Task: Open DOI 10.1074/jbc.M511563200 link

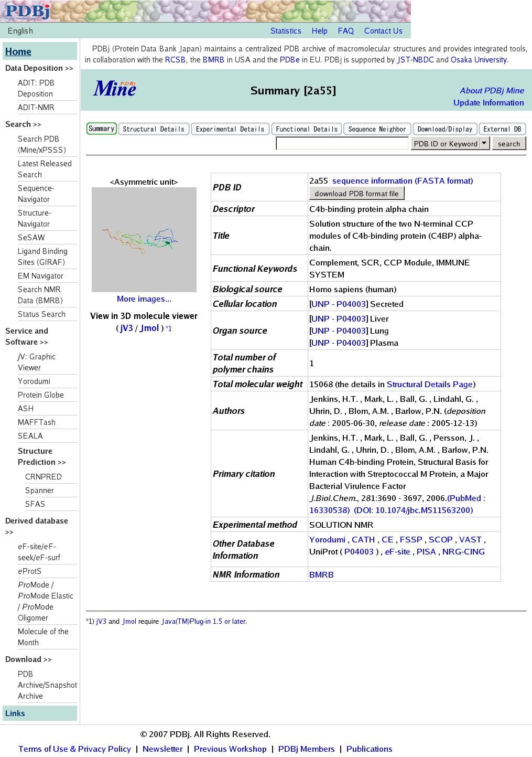Action: 414,510
